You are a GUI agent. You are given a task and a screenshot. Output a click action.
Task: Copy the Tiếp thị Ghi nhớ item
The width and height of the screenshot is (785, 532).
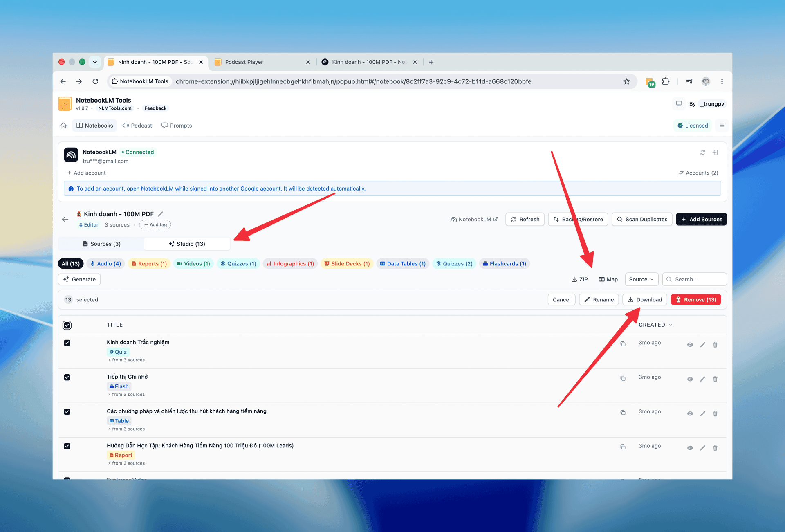tap(623, 378)
